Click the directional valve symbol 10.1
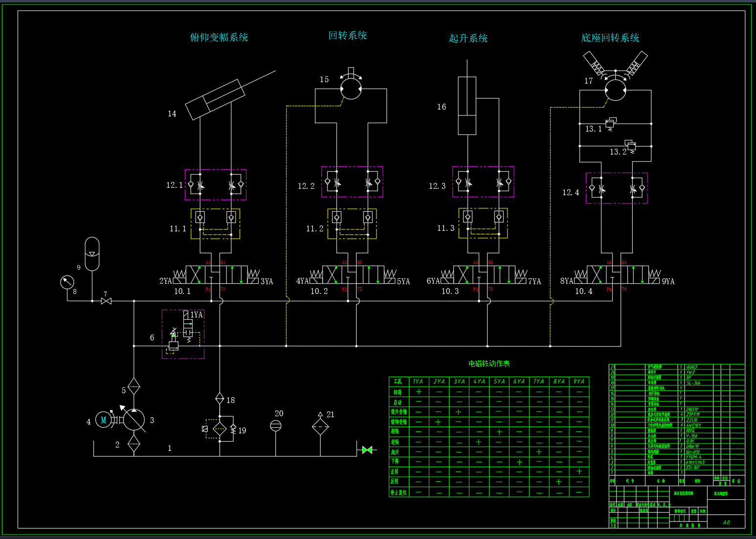The width and height of the screenshot is (756, 539). (x=216, y=275)
